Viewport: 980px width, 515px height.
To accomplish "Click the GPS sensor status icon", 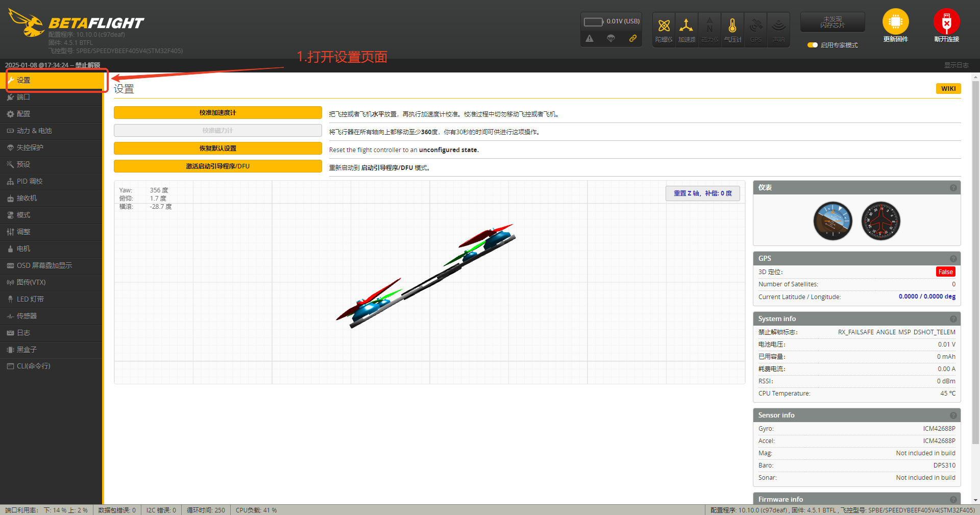I will [756, 30].
